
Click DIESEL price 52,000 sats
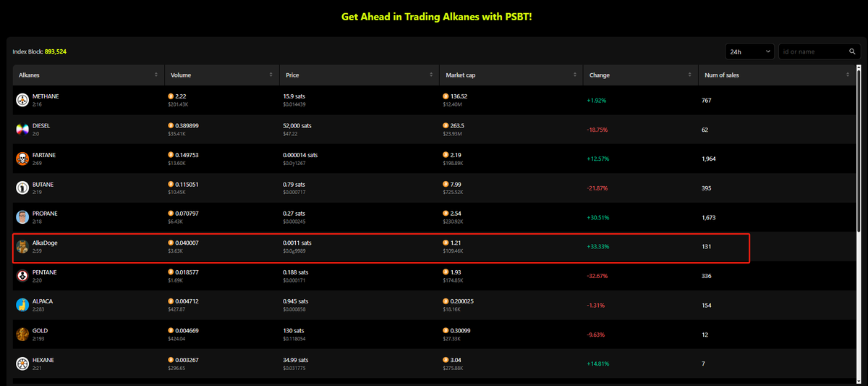pos(297,125)
